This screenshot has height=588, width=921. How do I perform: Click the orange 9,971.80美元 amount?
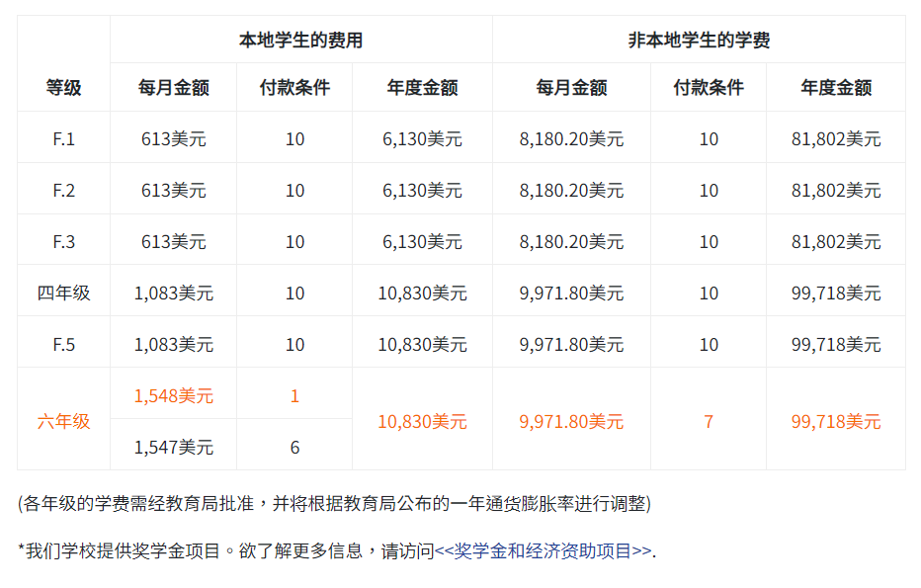[571, 421]
